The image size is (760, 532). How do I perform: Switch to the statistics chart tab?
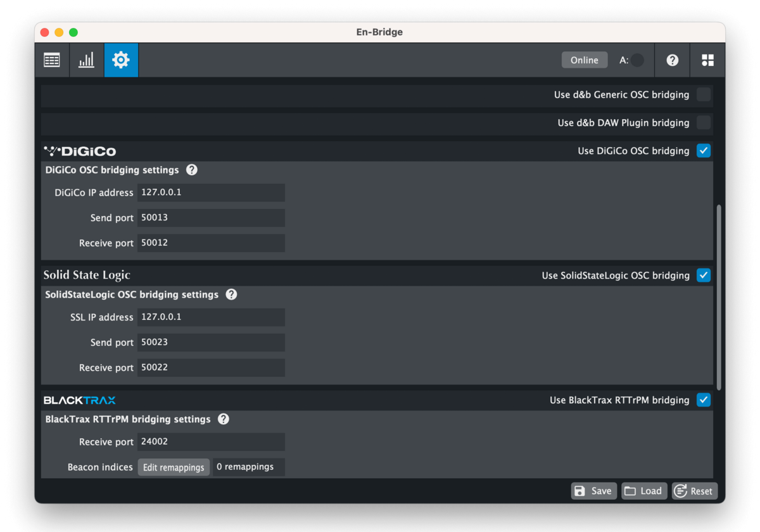coord(86,60)
